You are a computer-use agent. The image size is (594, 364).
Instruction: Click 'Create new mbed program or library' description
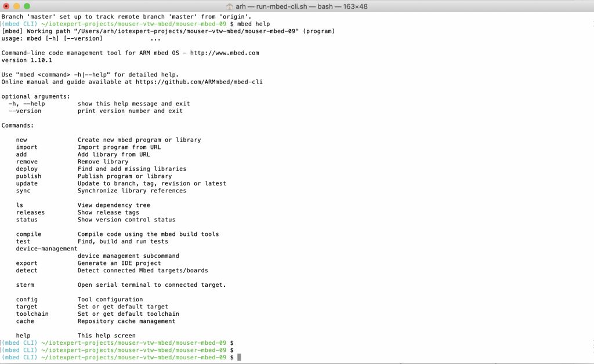click(139, 140)
